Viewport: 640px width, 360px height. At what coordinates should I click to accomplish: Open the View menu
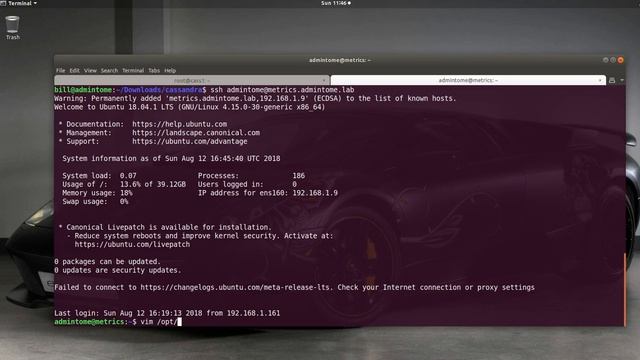click(90, 71)
